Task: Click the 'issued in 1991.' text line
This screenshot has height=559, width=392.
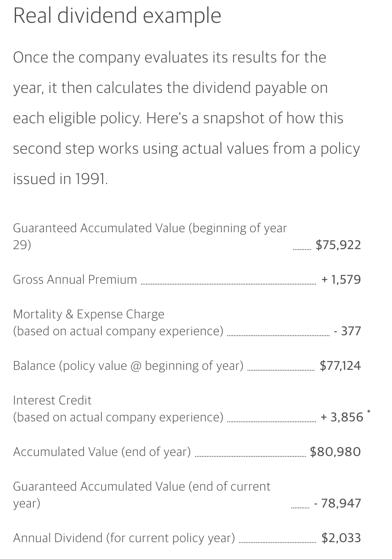Action: click(60, 179)
